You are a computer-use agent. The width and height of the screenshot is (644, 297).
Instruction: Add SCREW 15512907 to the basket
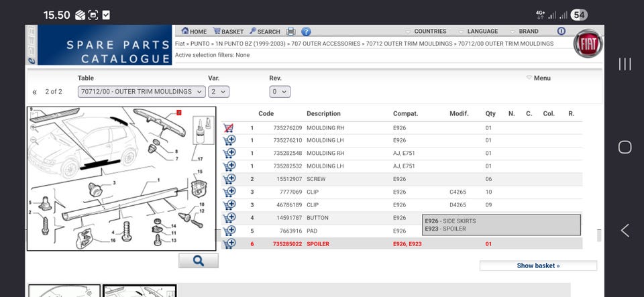(x=229, y=179)
